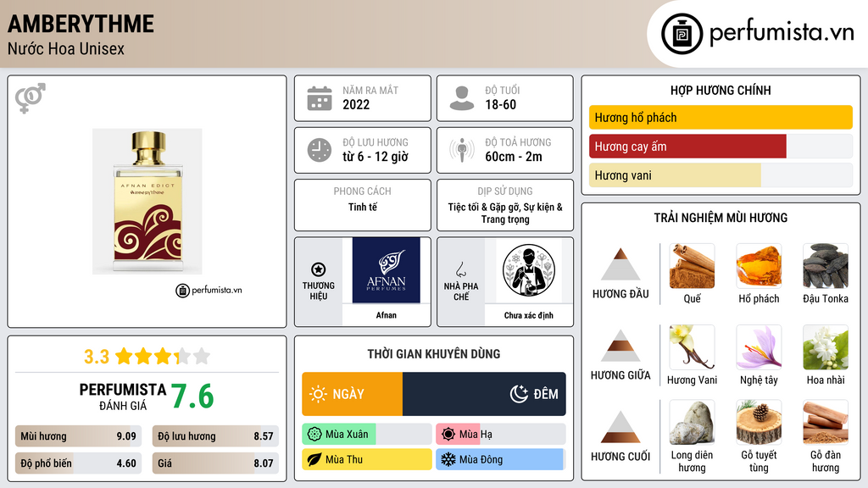Click the Gỗ đàn hương sandalwood image
868x488 pixels.
click(826, 423)
